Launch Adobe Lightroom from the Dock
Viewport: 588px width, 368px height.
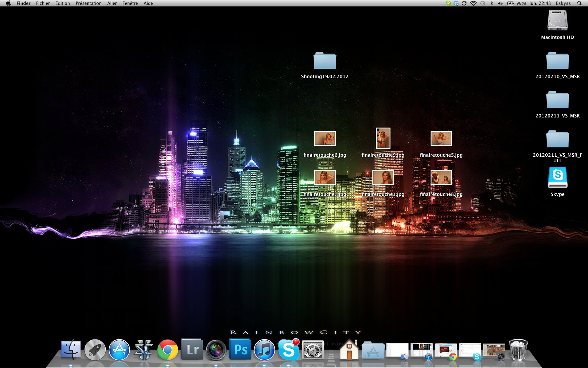click(192, 349)
